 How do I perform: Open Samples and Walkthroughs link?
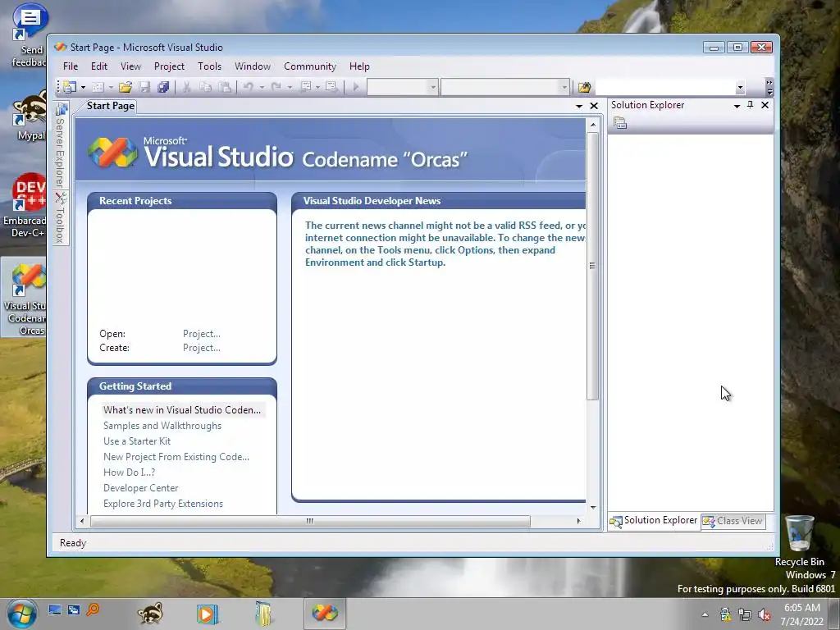coord(162,426)
